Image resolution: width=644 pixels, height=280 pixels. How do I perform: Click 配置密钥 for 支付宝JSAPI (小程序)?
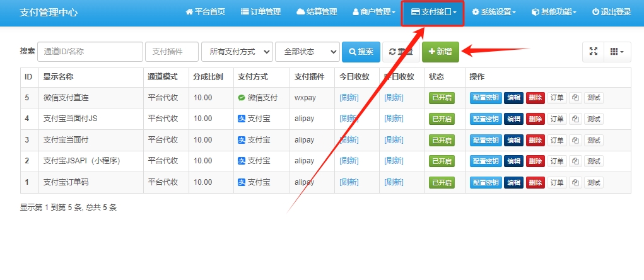486,161
